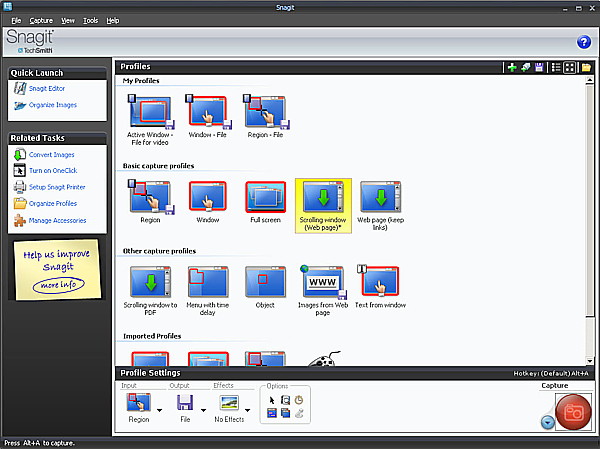Click the Manage Accessories puzzle icon
This screenshot has width=600, height=449.
click(x=20, y=220)
